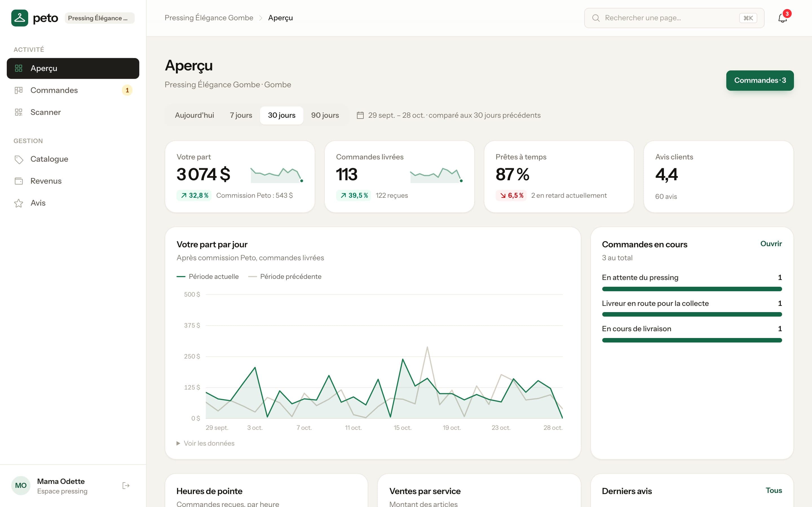
Task: Click the Commandes · 3 button
Action: click(760, 81)
